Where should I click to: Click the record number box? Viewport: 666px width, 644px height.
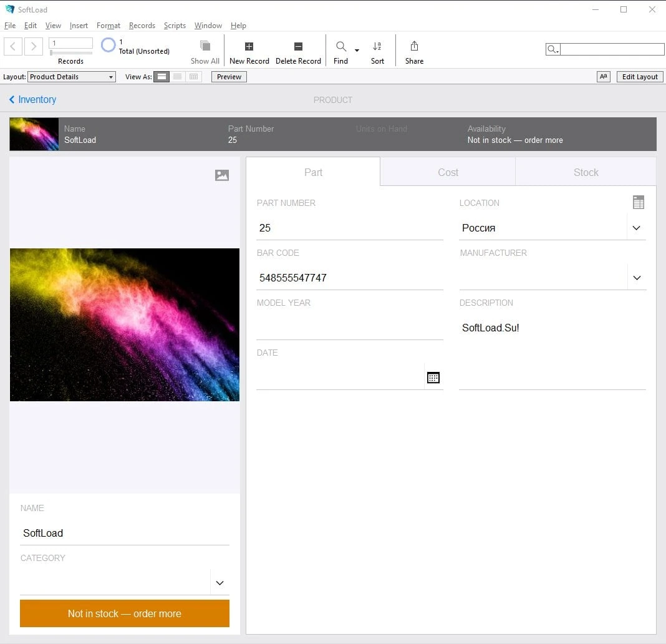pos(71,43)
